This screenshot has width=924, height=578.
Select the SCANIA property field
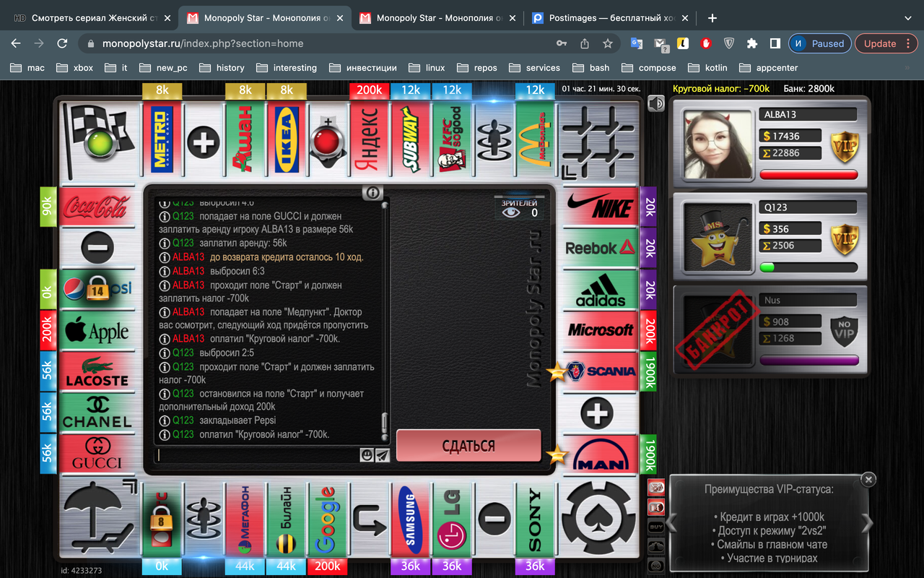click(x=601, y=372)
